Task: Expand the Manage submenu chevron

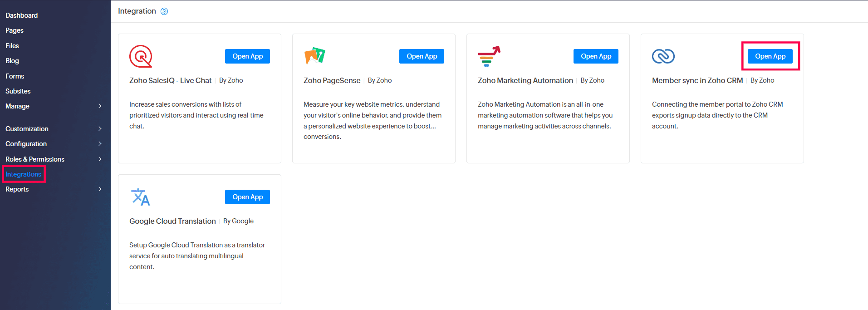Action: pyautogui.click(x=100, y=106)
